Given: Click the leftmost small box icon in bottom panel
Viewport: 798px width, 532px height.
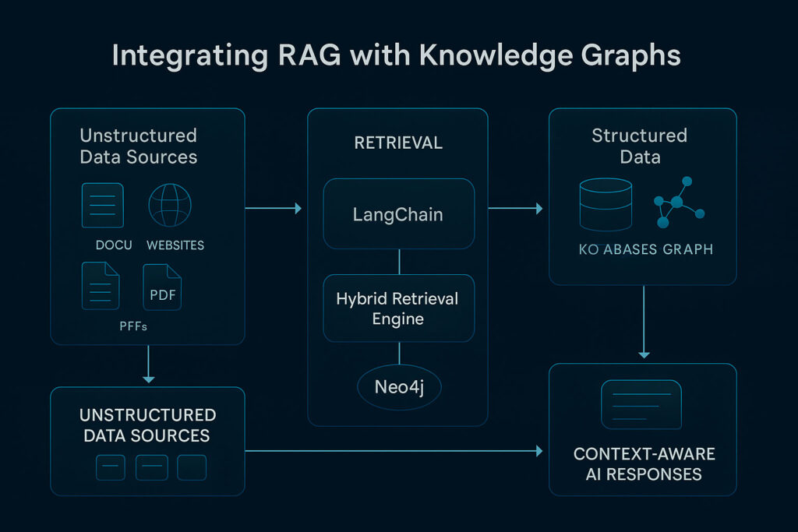Looking at the screenshot, I should pyautogui.click(x=111, y=467).
